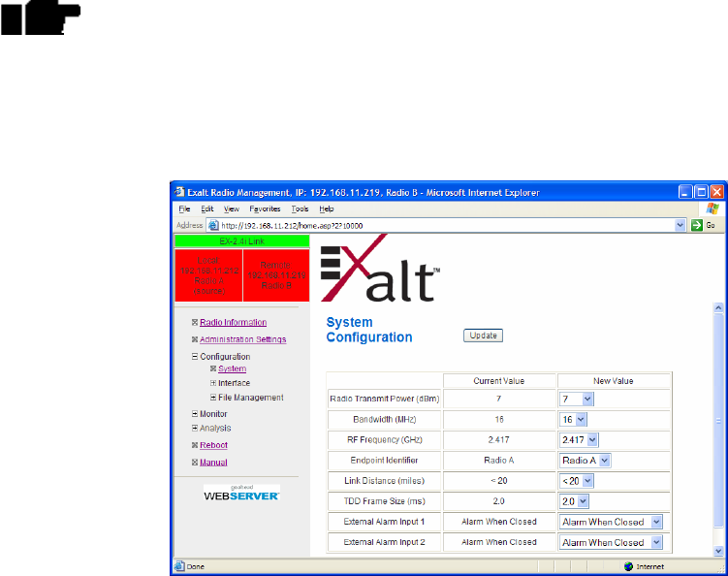This screenshot has width=728, height=576.
Task: Click the vertical scrollbar thumb
Action: click(x=718, y=421)
